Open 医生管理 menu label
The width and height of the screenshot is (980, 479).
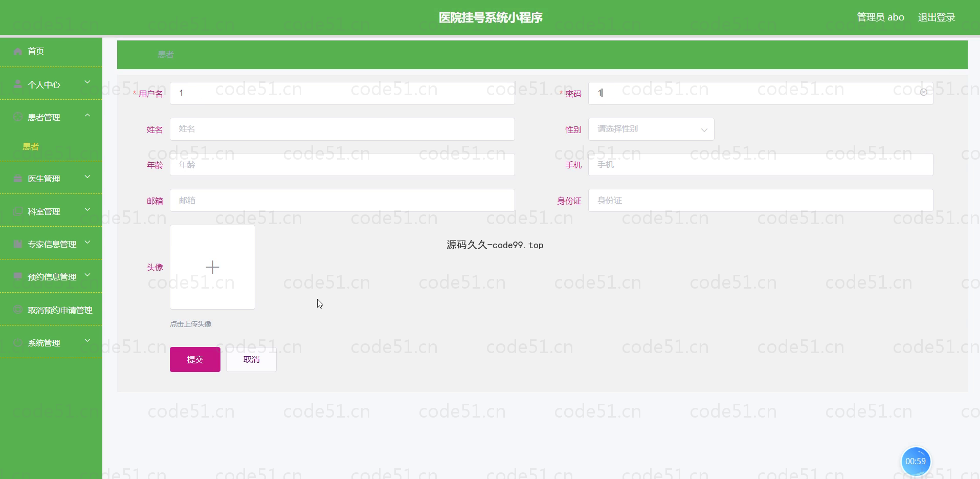(44, 179)
